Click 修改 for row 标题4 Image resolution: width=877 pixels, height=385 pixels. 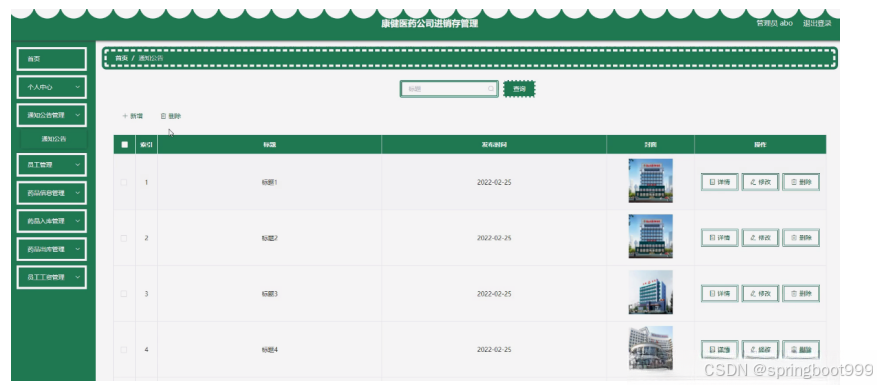pos(760,349)
